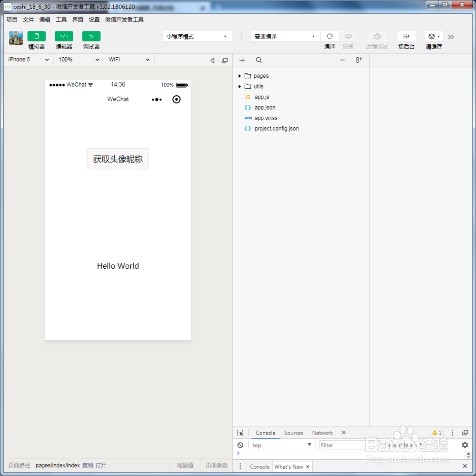
Task: Open the Settings menu
Action: pyautogui.click(x=94, y=20)
